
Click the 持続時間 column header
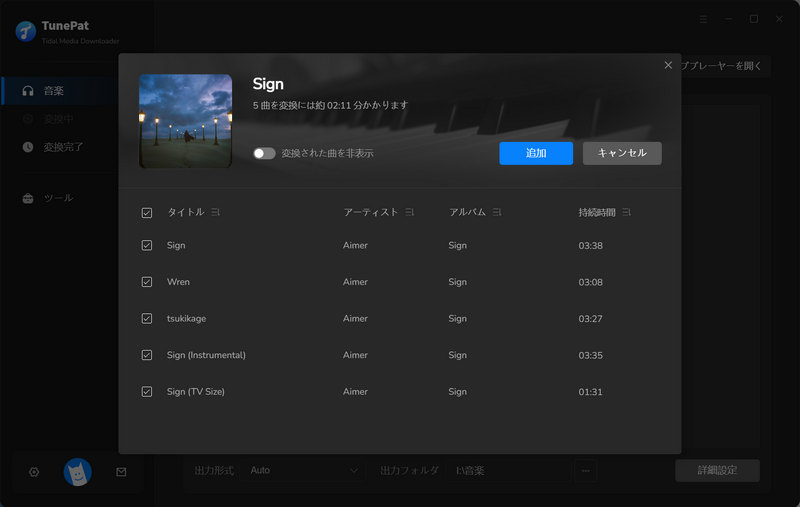[597, 212]
